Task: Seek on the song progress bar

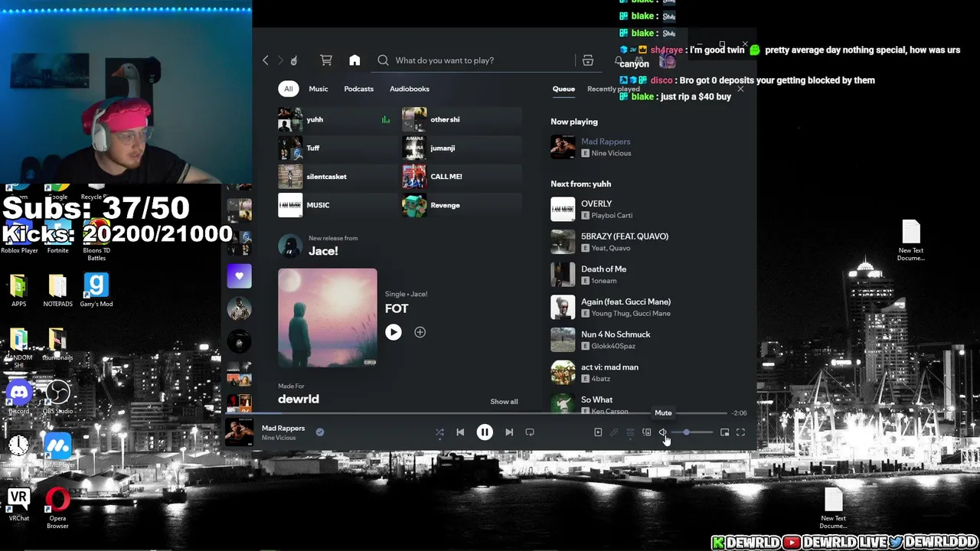Action: coord(490,413)
